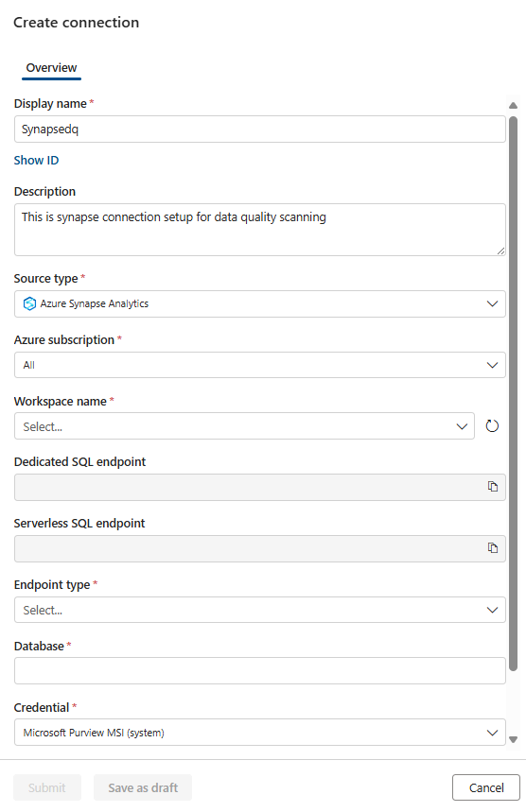The height and width of the screenshot is (812, 526).
Task: Open the Credential dropdown
Action: tap(259, 733)
